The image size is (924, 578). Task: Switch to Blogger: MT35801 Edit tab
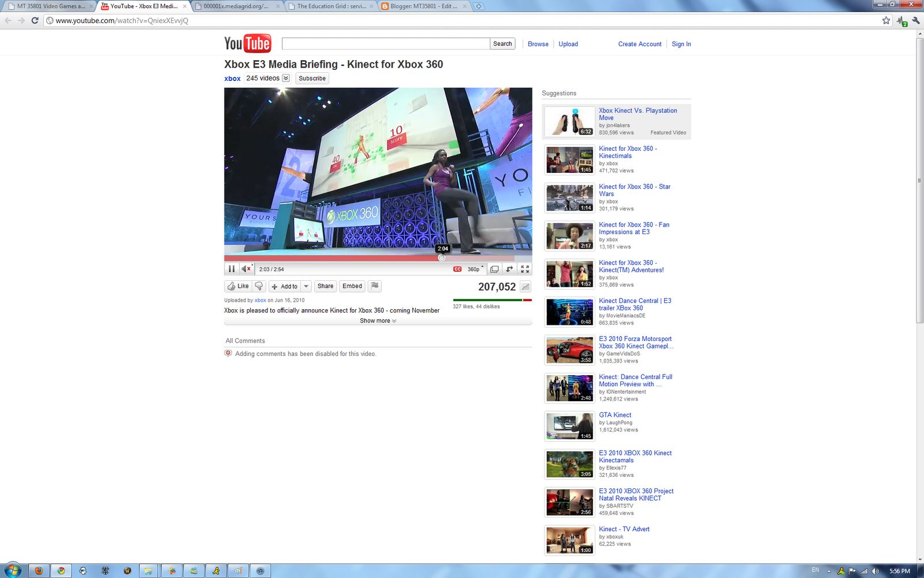click(423, 6)
